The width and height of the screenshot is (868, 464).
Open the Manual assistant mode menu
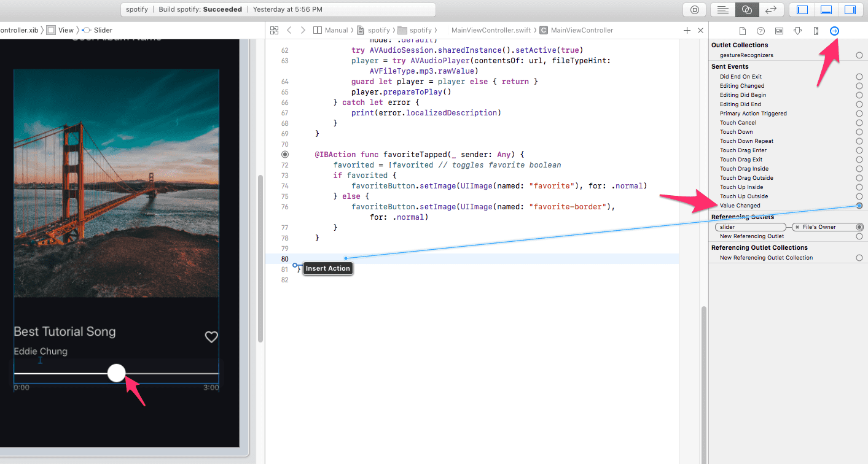331,30
